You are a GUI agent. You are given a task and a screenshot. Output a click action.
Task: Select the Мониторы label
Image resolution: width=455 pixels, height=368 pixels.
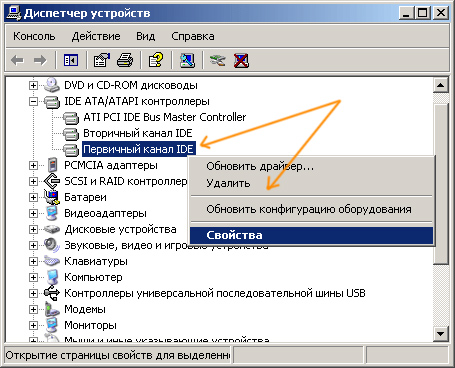[90, 326]
